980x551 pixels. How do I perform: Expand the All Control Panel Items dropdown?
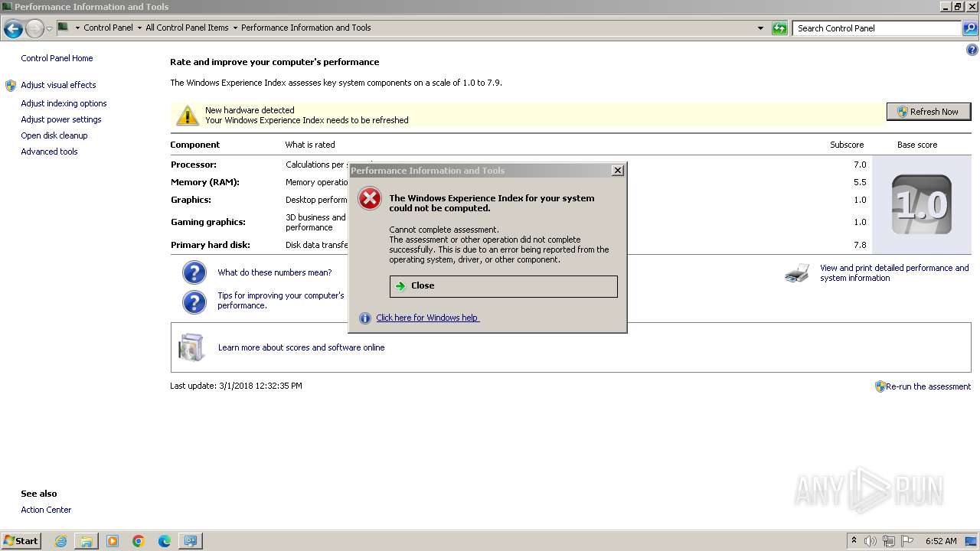pyautogui.click(x=235, y=28)
